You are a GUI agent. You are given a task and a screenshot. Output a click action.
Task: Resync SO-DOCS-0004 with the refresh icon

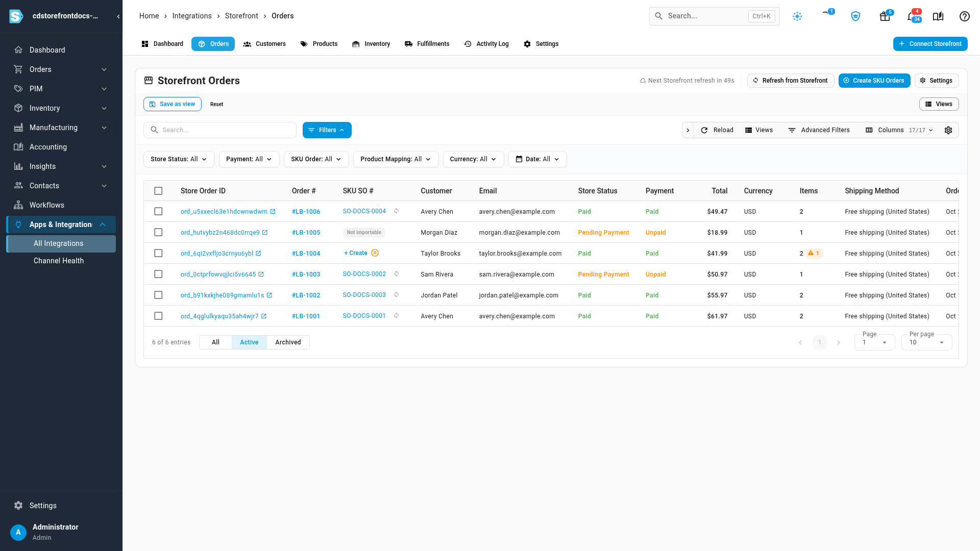point(396,211)
